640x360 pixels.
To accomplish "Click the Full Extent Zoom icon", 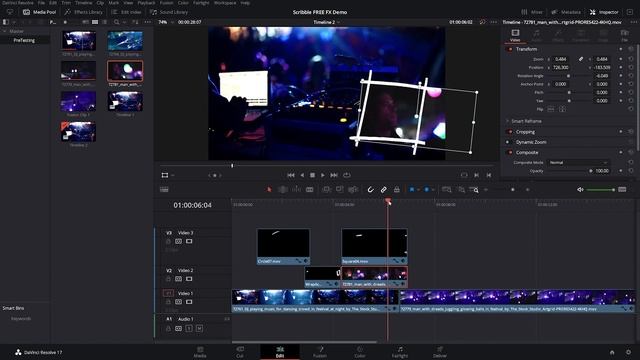I will (447, 189).
